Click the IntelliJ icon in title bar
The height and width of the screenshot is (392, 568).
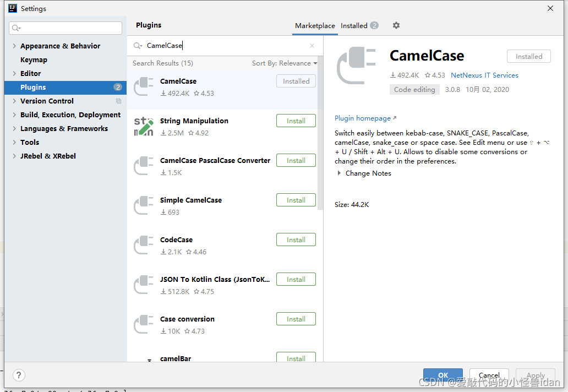click(13, 8)
